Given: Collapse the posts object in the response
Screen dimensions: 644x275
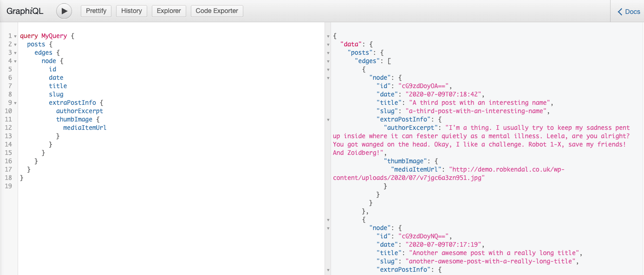Looking at the screenshot, I should click(x=328, y=52).
